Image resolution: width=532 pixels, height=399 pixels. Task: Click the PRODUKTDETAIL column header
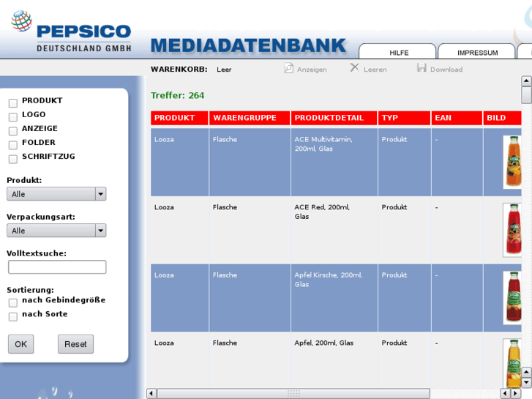pos(334,118)
